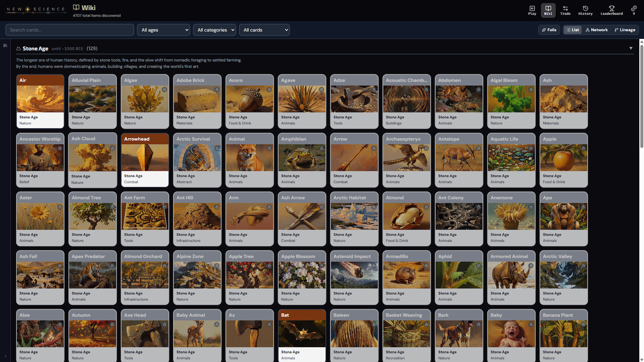Open the All categories dropdown
This screenshot has width=644, height=362.
coord(215,30)
